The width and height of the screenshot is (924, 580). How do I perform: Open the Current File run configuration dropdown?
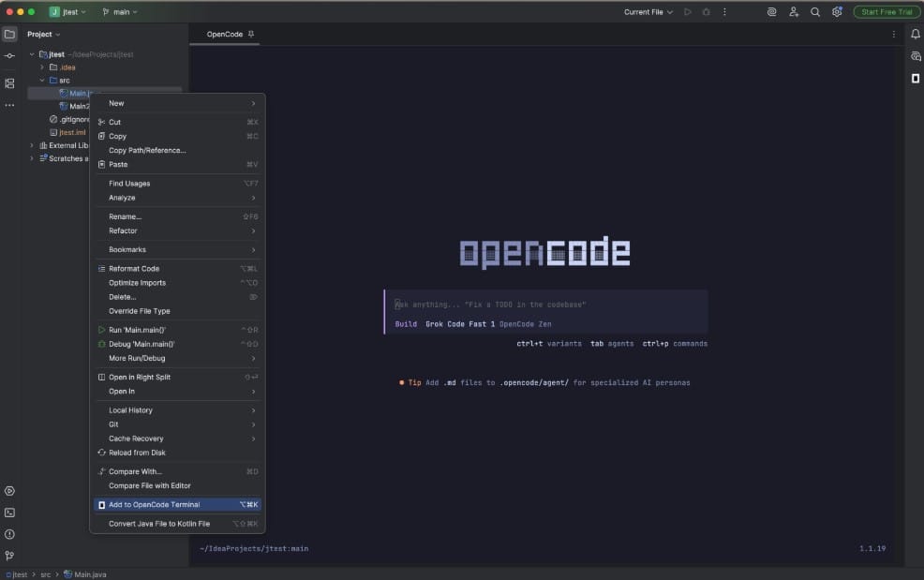[648, 12]
